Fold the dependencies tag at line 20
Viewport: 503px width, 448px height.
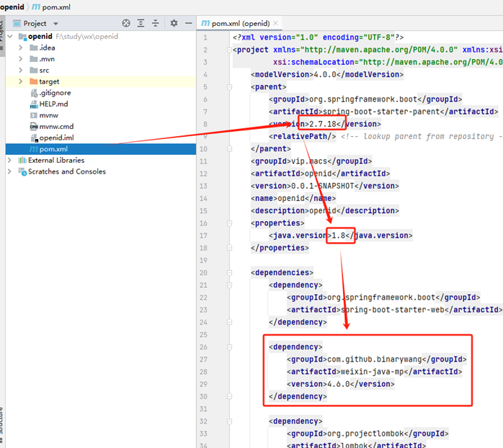coord(229,272)
